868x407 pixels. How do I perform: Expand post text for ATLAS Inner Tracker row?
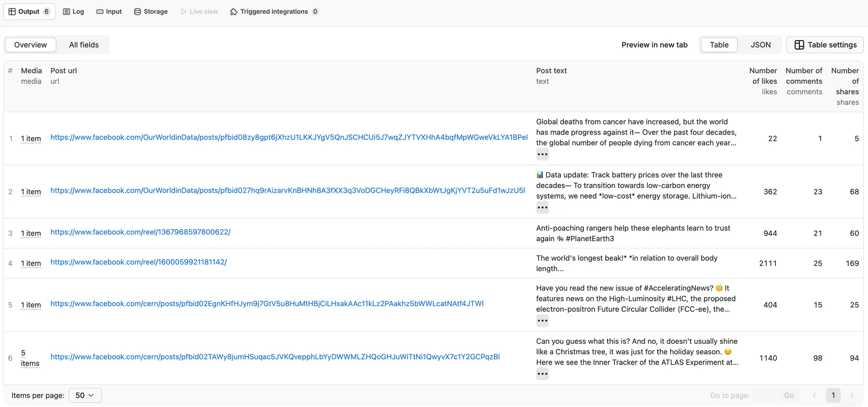tap(542, 374)
